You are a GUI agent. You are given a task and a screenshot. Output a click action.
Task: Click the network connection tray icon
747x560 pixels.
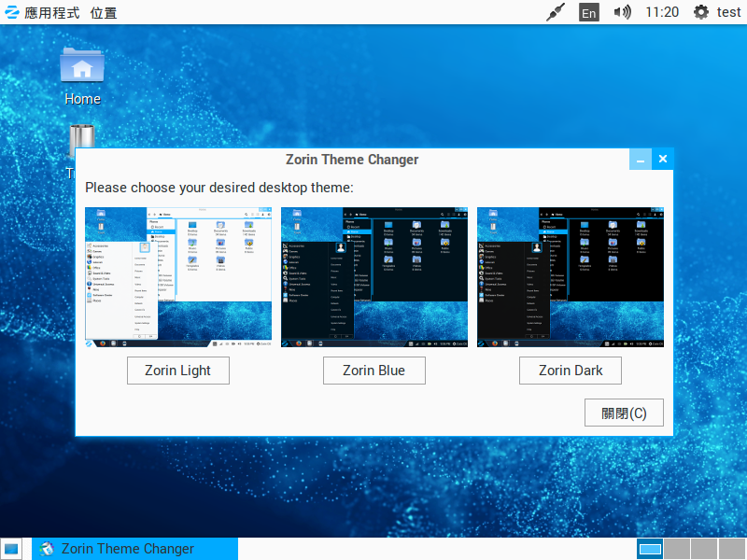556,12
